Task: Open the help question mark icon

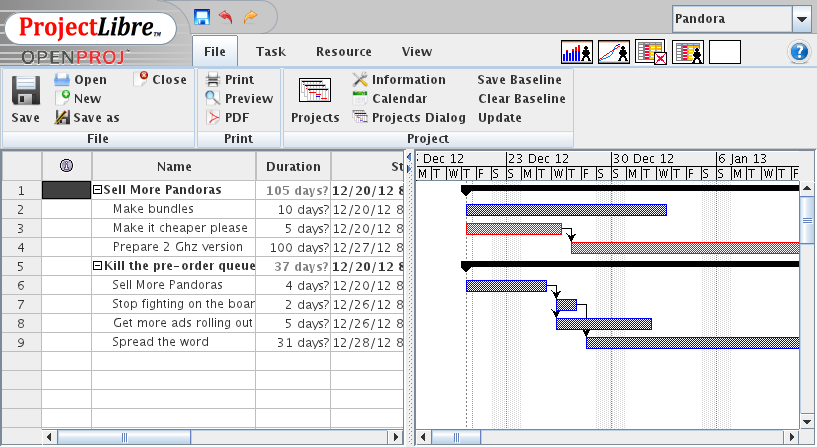Action: tap(799, 52)
